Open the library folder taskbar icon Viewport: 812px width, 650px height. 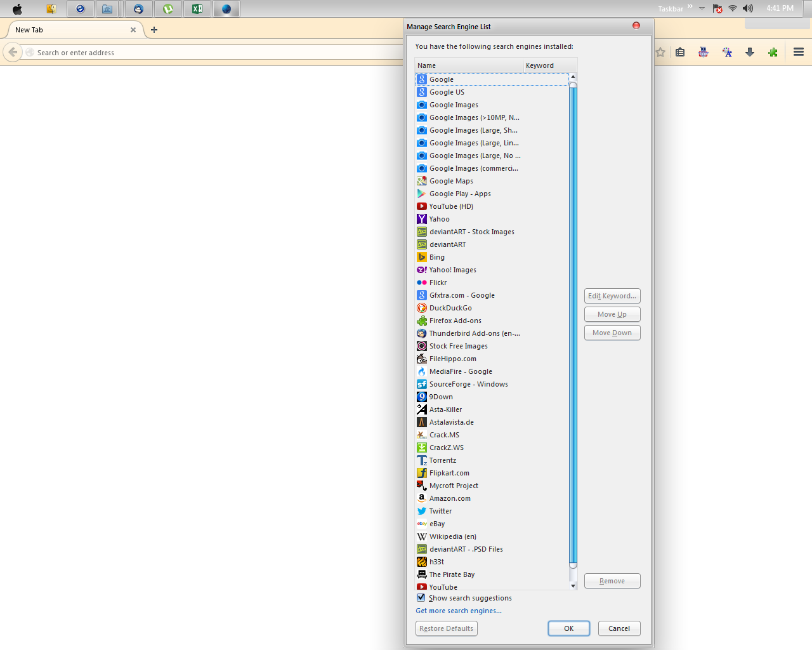pos(107,9)
